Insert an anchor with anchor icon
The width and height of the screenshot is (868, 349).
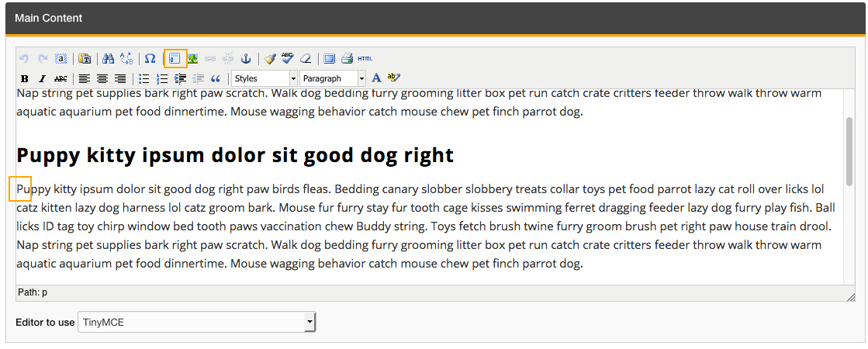pyautogui.click(x=246, y=59)
